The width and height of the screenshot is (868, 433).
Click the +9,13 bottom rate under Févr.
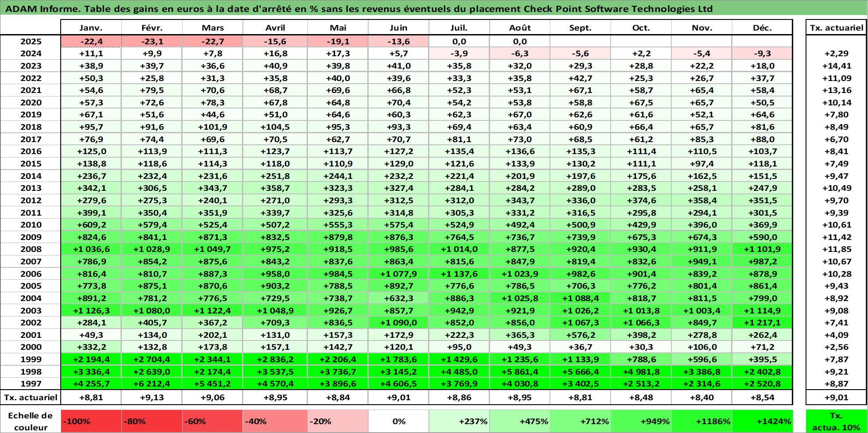[x=152, y=397]
